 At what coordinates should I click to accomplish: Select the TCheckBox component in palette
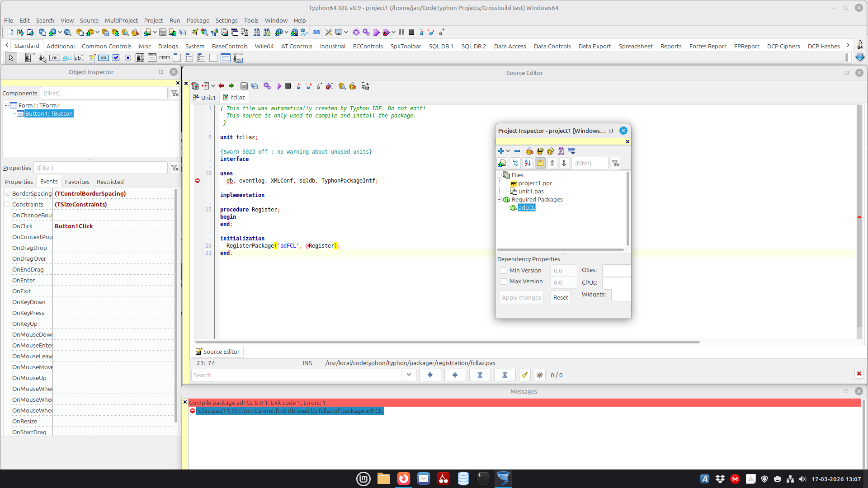[116, 58]
